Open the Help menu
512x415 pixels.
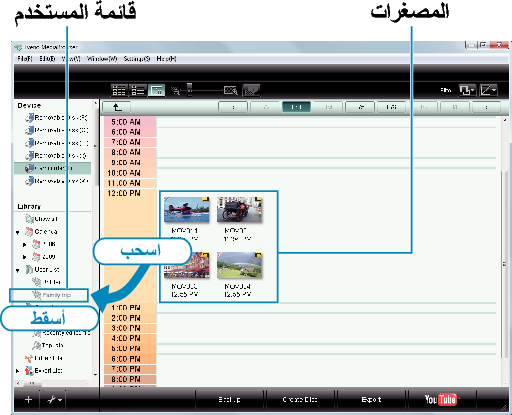coord(166,59)
